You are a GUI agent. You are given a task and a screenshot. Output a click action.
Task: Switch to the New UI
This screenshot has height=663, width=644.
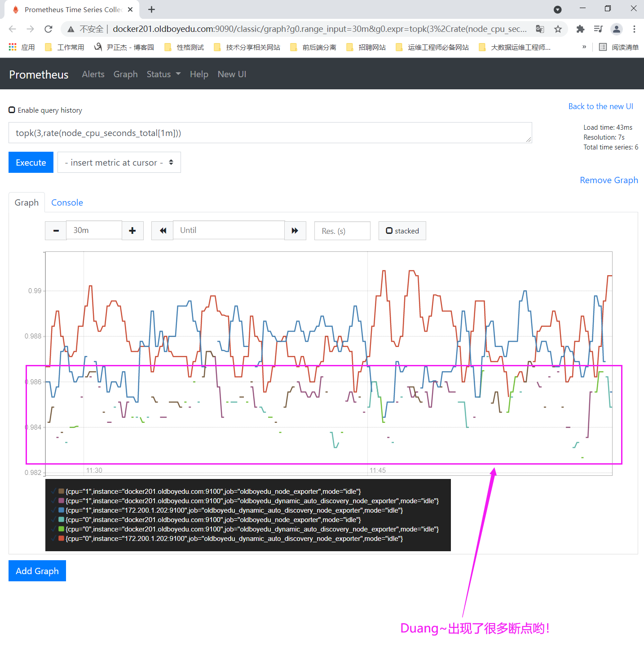232,75
